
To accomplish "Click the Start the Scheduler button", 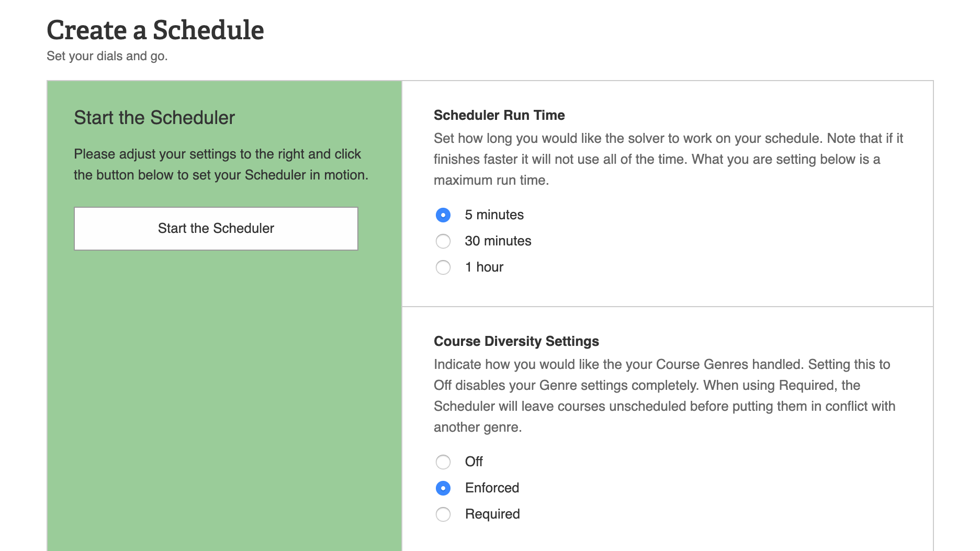I will [x=216, y=228].
